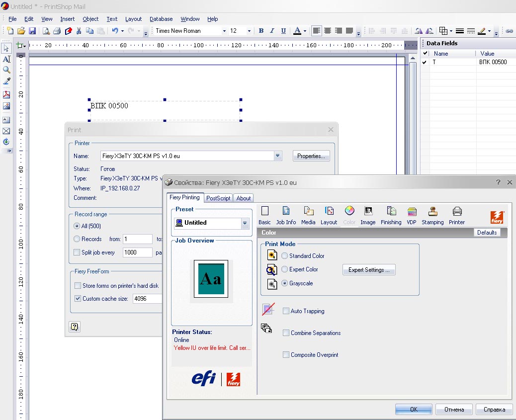Screen dimensions: 516x420
Task: Open Expert Settings ... button
Action: [369, 270]
